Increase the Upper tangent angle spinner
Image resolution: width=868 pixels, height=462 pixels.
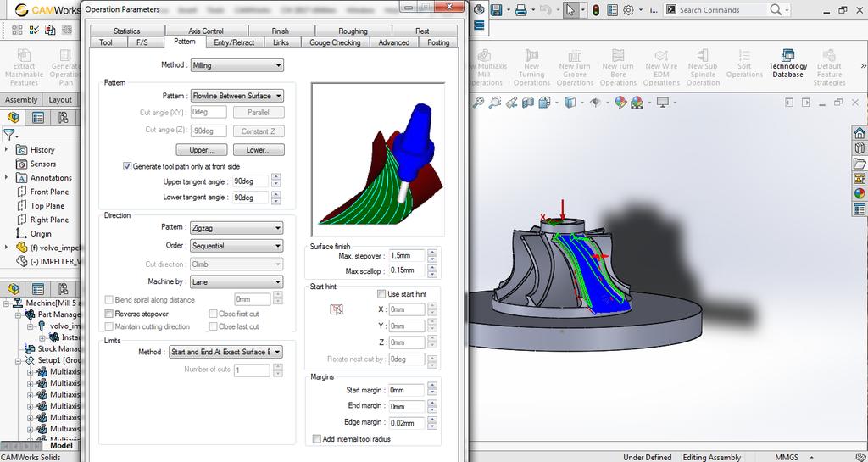tap(275, 178)
